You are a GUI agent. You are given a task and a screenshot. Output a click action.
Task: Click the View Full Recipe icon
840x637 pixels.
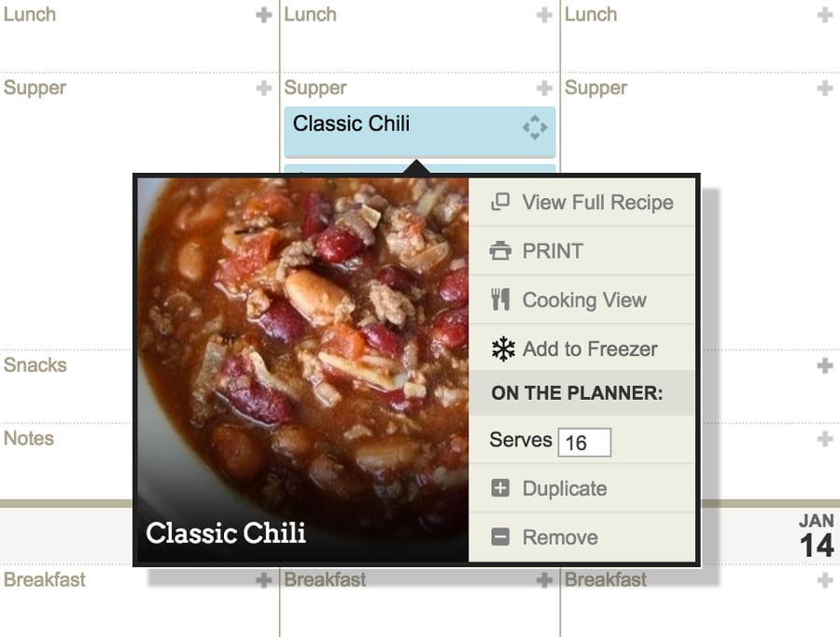(500, 202)
